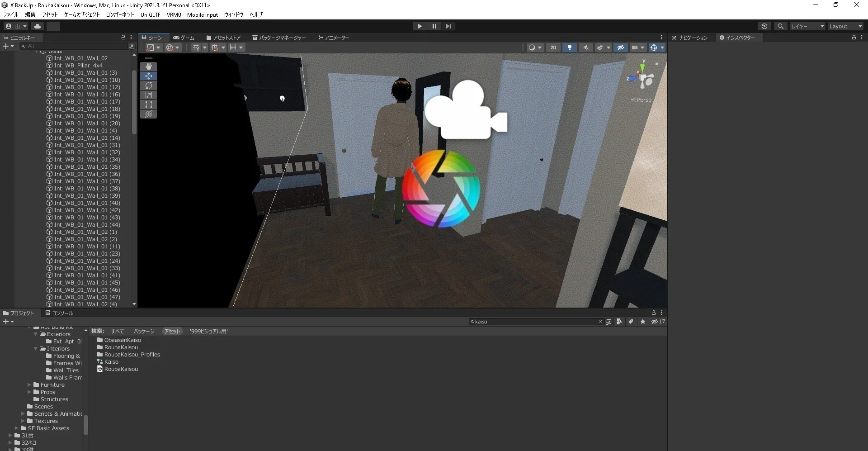The width and height of the screenshot is (868, 451).
Task: Toggle scene audio mute button
Action: pyautogui.click(x=586, y=47)
